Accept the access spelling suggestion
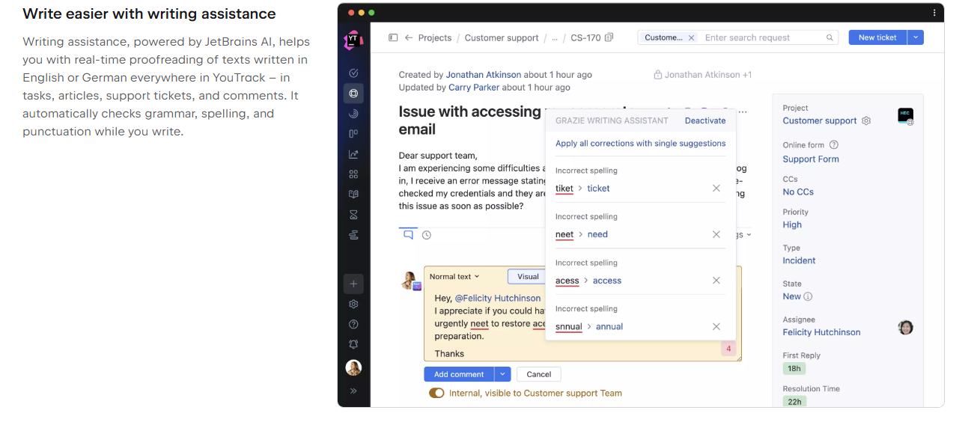The height and width of the screenshot is (425, 980). tap(607, 281)
